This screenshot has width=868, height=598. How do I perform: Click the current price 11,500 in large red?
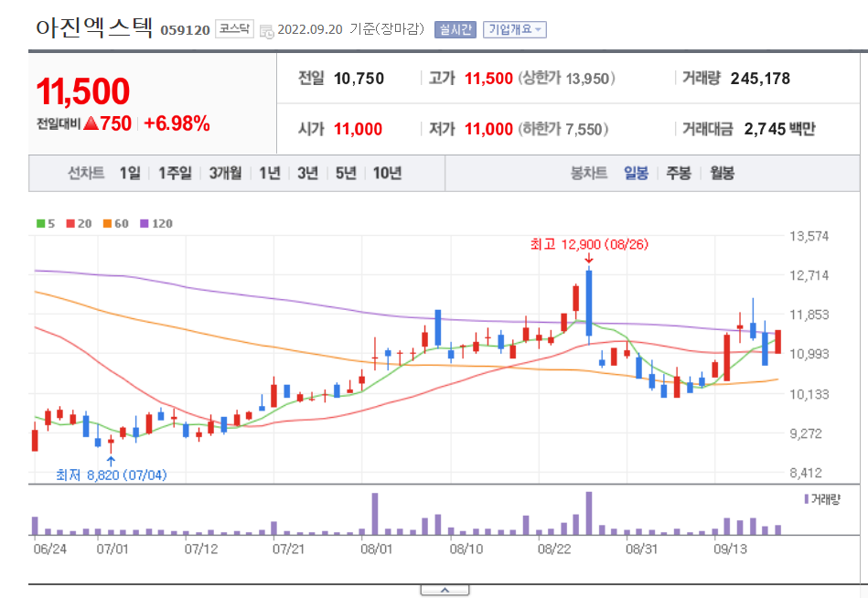point(83,91)
